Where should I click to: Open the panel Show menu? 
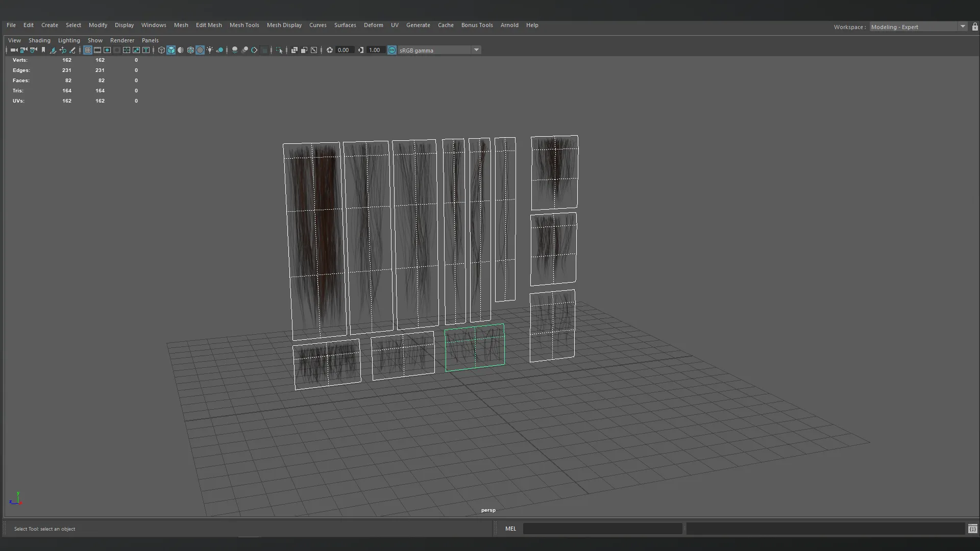click(x=95, y=40)
